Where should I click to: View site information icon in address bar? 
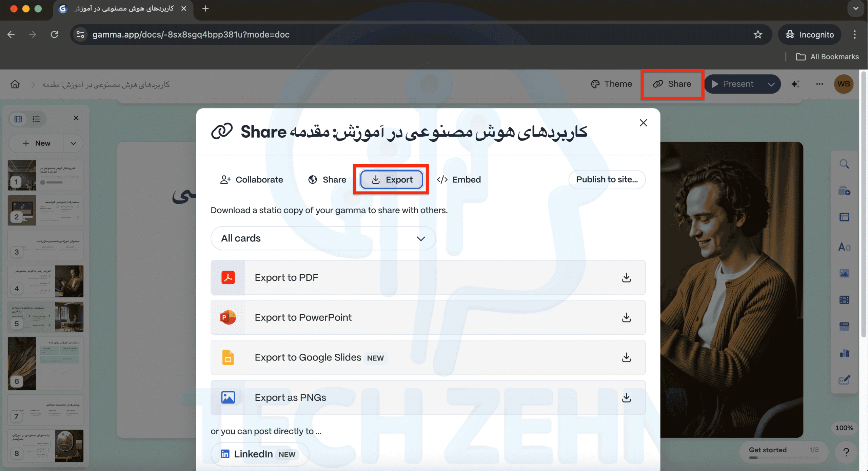point(80,34)
